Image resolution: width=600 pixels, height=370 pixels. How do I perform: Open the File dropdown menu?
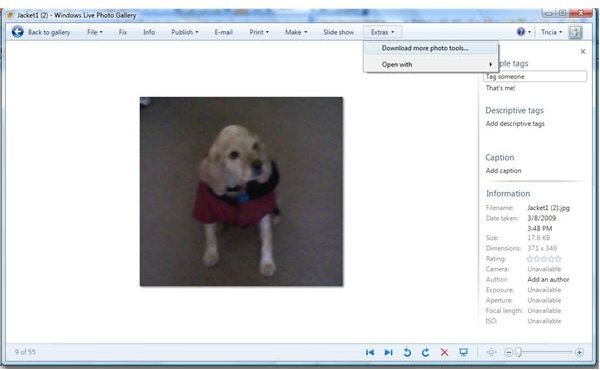pos(95,32)
